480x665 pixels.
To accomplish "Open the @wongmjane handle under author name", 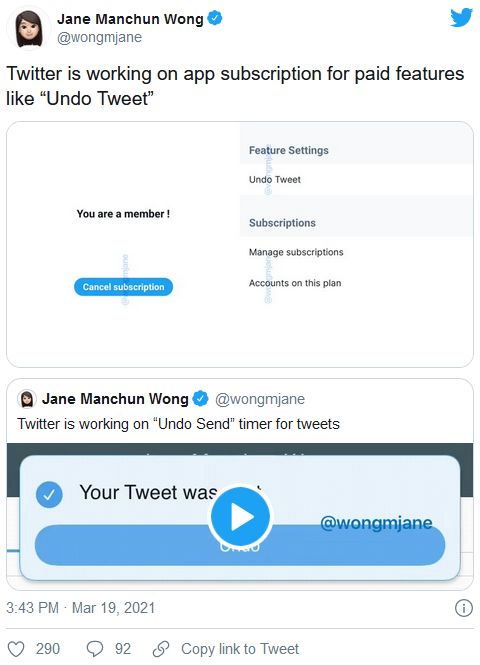I will click(100, 37).
